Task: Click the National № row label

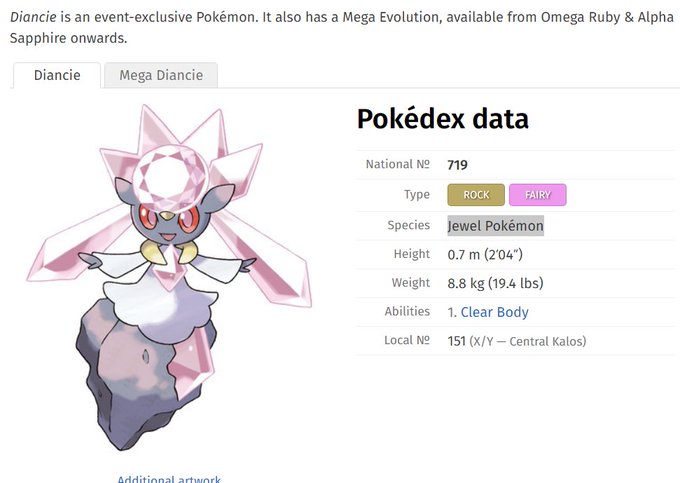Action: pos(398,164)
